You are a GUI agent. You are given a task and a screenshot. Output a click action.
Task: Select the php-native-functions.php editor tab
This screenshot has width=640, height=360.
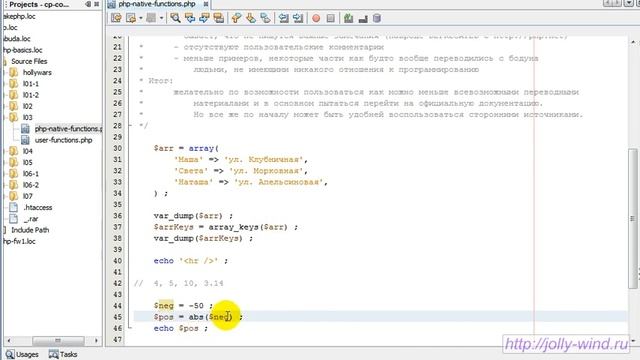pos(157,4)
